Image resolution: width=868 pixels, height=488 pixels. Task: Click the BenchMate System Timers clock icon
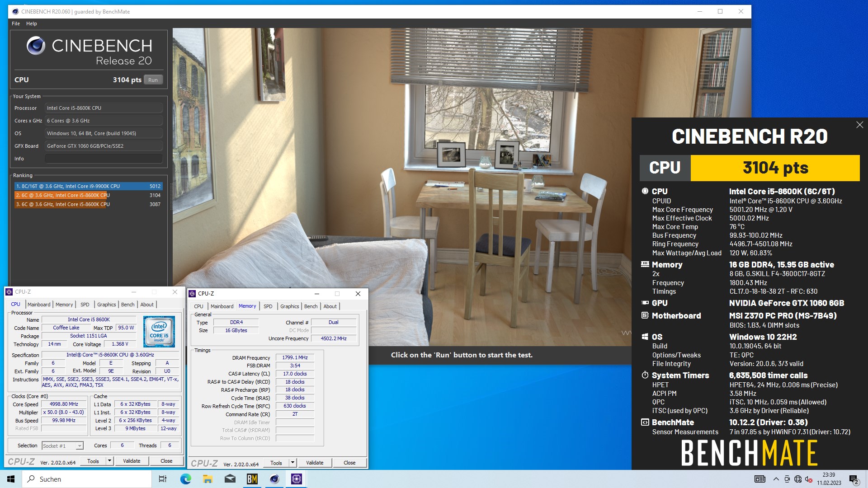pyautogui.click(x=645, y=375)
